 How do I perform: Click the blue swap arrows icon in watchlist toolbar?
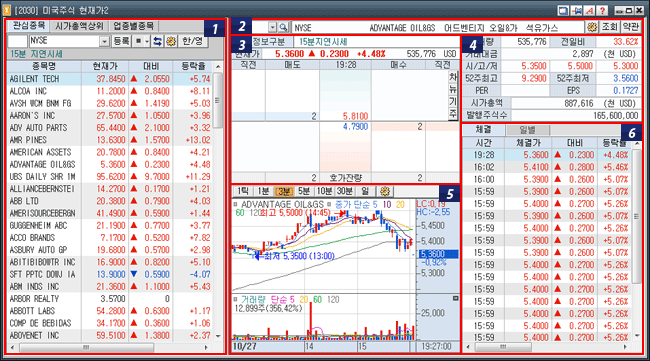157,41
